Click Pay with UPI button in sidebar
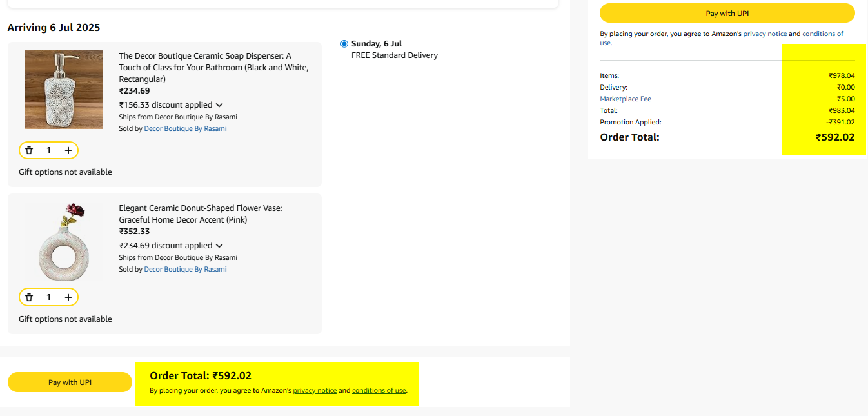This screenshot has height=416, width=868. click(727, 14)
